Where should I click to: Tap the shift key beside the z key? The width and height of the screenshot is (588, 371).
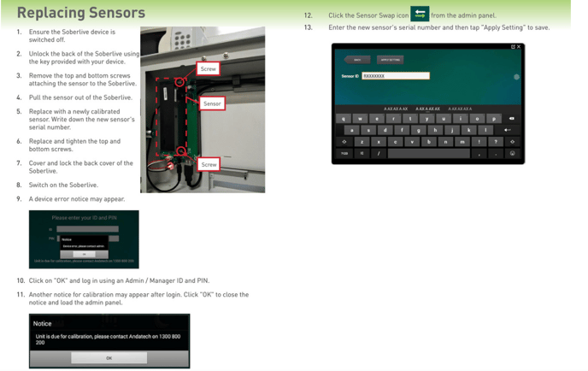344,142
